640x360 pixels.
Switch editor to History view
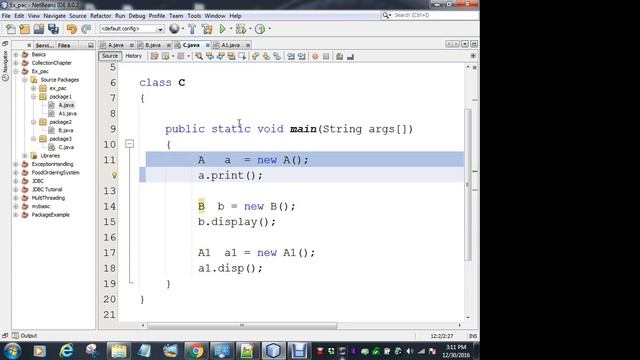[x=133, y=56]
